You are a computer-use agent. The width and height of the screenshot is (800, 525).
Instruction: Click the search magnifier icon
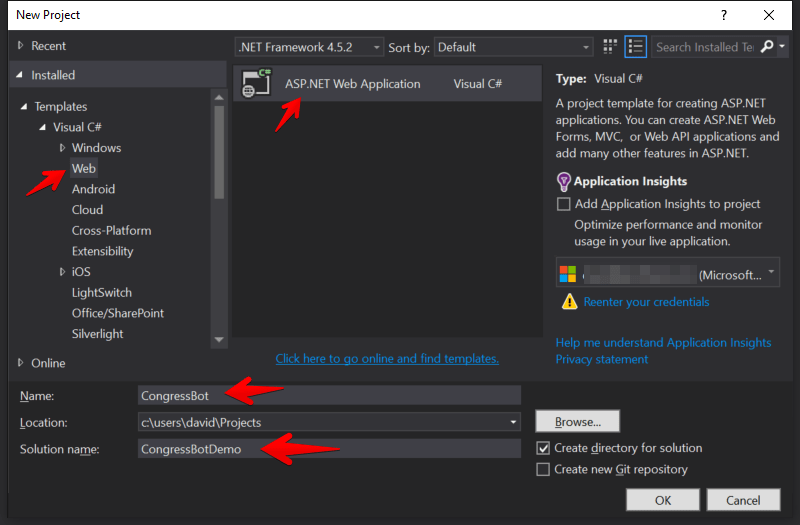coord(767,47)
